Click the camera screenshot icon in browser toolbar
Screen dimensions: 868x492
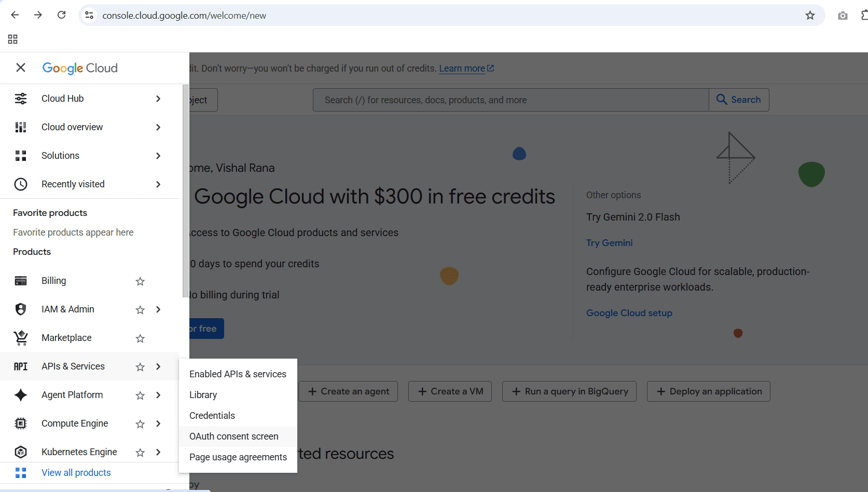pyautogui.click(x=843, y=16)
